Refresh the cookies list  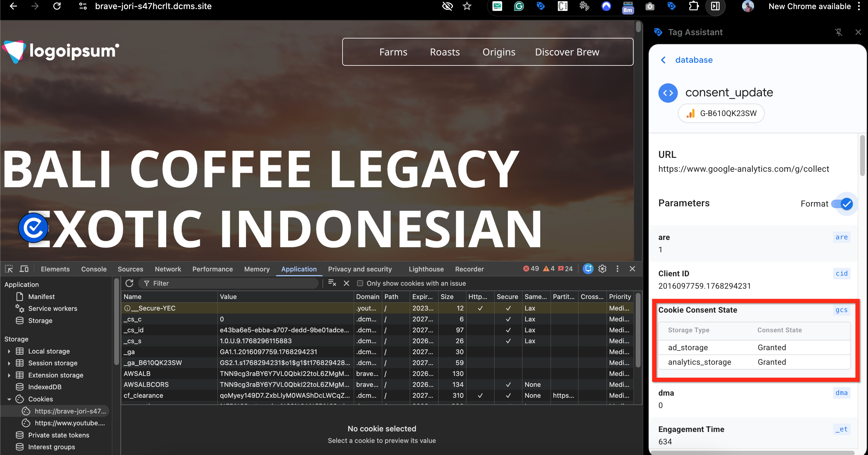(x=129, y=283)
